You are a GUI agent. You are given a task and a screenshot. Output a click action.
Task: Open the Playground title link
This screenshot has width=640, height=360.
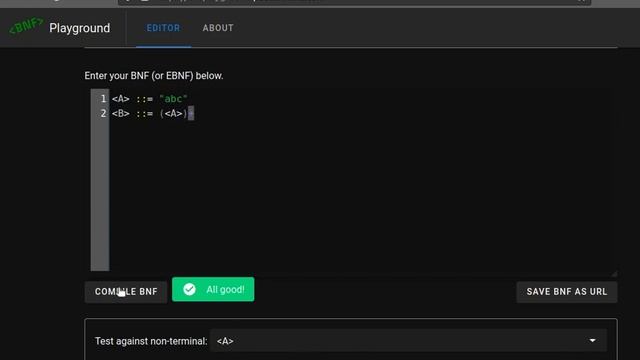click(80, 28)
